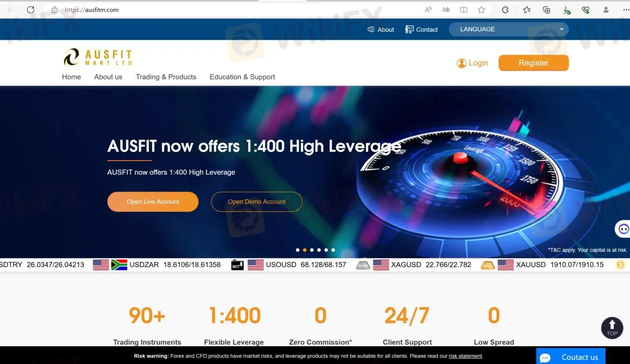Screen dimensions: 630x364
Task: Click inside the browser address bar
Action: pyautogui.click(x=149, y=9)
